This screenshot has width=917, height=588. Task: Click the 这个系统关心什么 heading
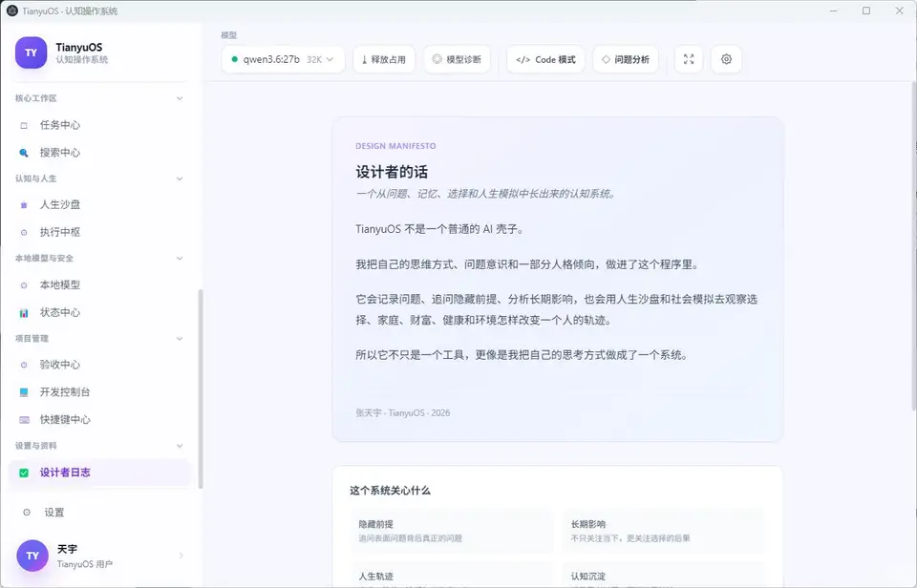pyautogui.click(x=390, y=491)
